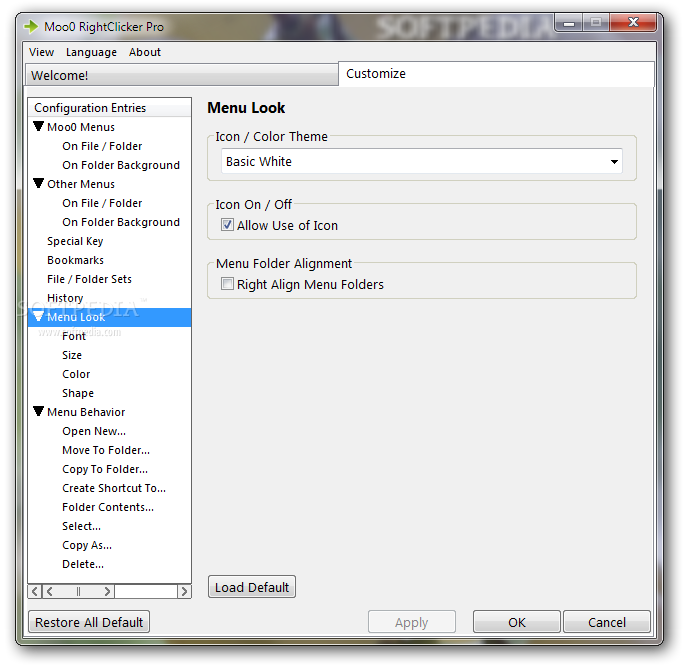684x666 pixels.
Task: Click the horizontal scrollbar far-right arrow
Action: point(184,591)
